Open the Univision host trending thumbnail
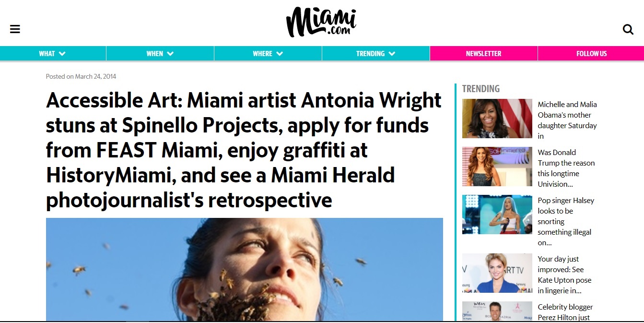644x323 pixels. click(x=497, y=167)
